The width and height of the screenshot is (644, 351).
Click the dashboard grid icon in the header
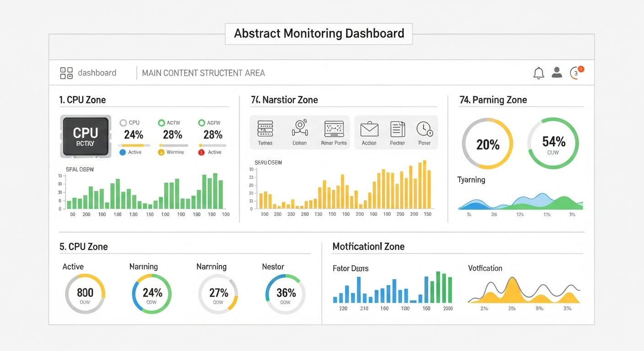click(x=66, y=72)
